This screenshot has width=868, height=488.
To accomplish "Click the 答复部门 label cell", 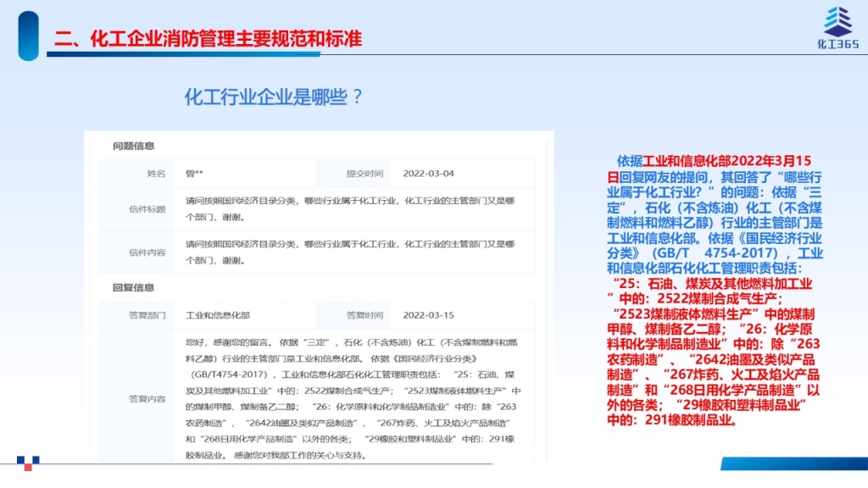I will pyautogui.click(x=136, y=315).
